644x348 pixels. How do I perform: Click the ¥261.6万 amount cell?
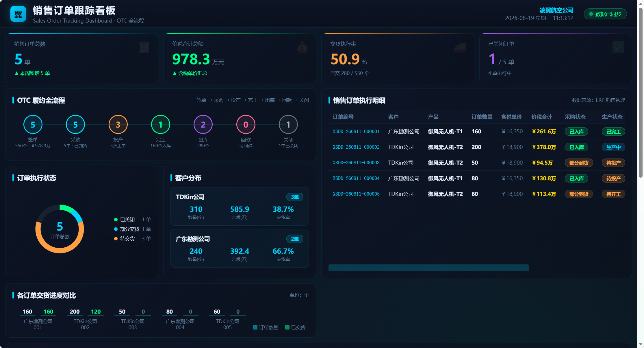click(x=544, y=132)
